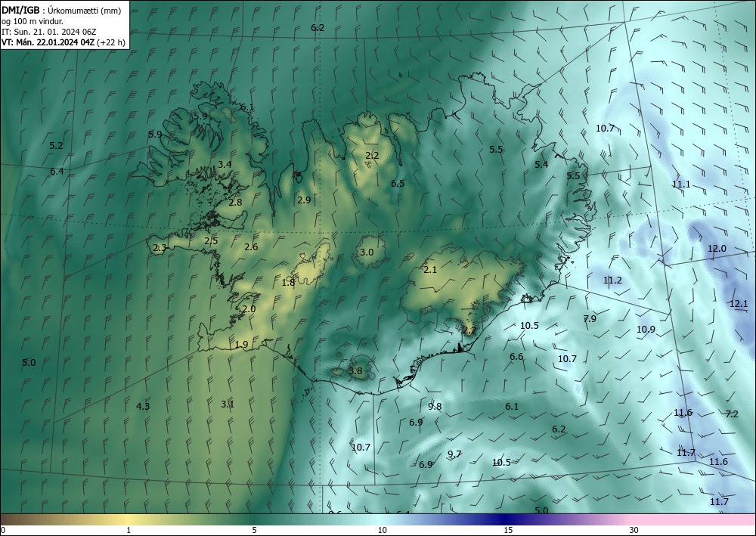Click the 2.3 value on the western peninsula
This screenshot has height=536, width=756.
tap(160, 248)
